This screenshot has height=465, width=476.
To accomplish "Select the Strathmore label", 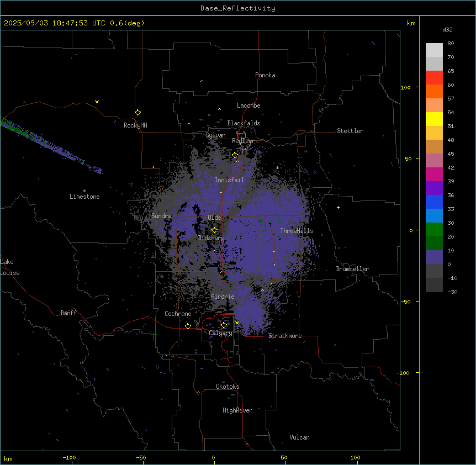I will click(x=285, y=336).
